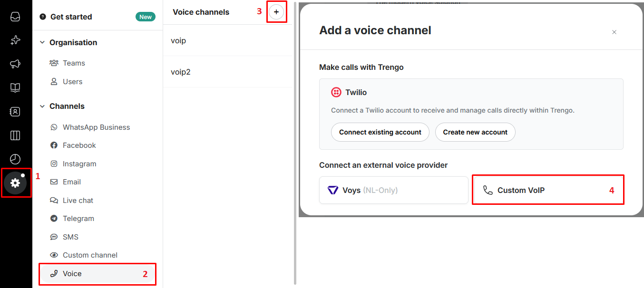Image resolution: width=644 pixels, height=288 pixels.
Task: Open the board columns icon in rail
Action: click(x=15, y=135)
